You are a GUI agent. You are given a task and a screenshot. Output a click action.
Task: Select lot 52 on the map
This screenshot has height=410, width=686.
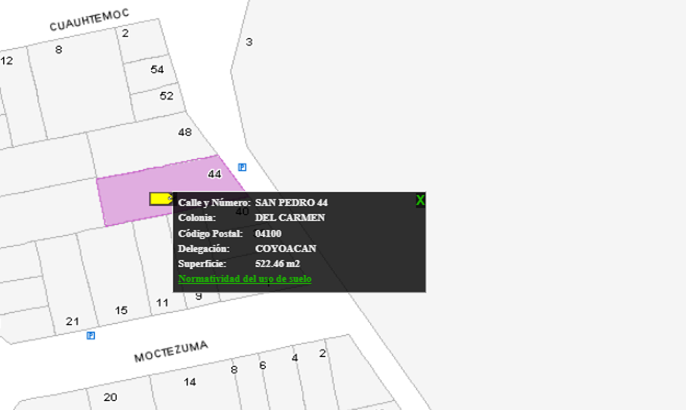(166, 96)
